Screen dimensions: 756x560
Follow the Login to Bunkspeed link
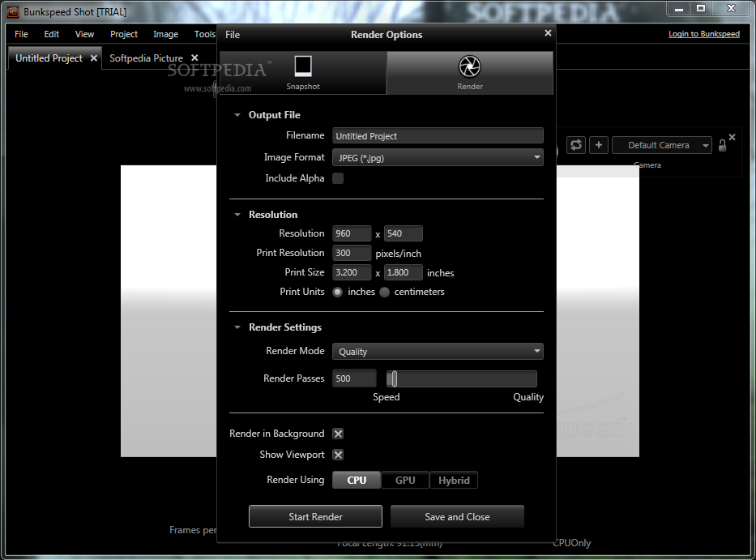coord(704,34)
